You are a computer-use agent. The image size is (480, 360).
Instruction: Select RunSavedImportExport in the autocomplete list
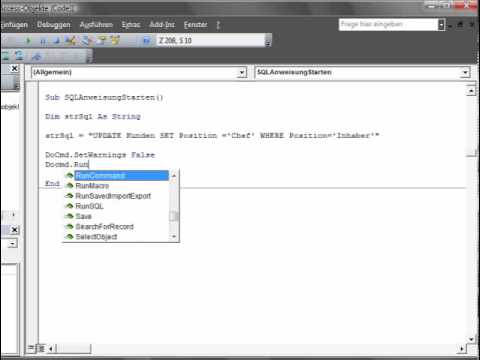[x=113, y=196]
